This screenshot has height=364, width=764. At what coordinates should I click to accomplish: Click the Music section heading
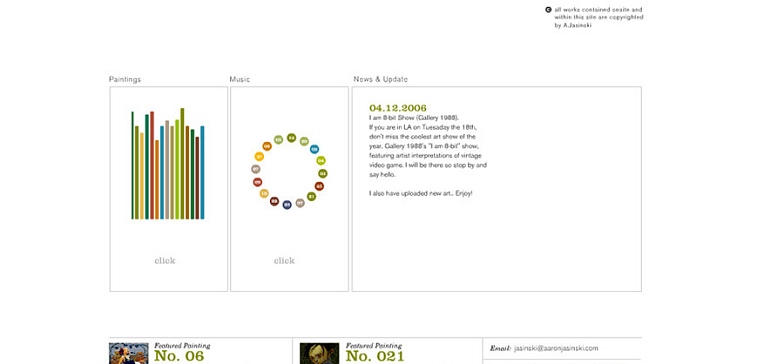click(x=240, y=79)
